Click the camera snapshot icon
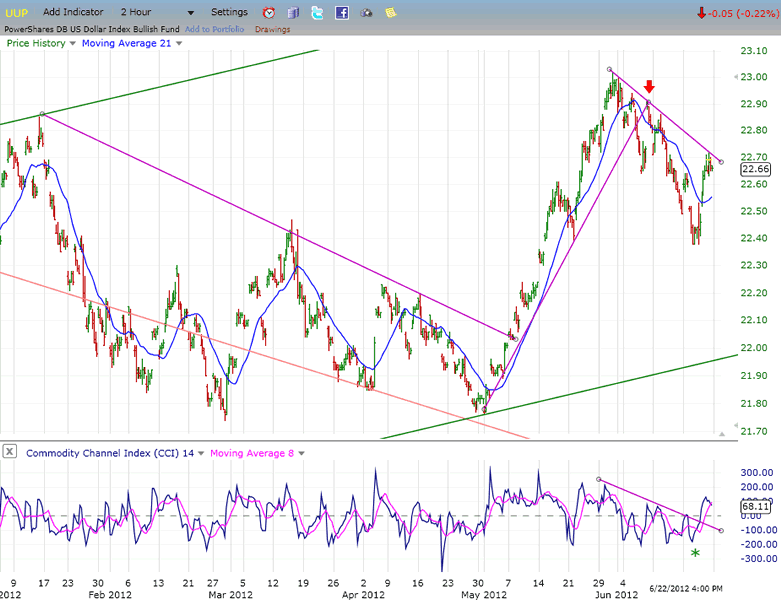781x600 pixels. pos(366,13)
